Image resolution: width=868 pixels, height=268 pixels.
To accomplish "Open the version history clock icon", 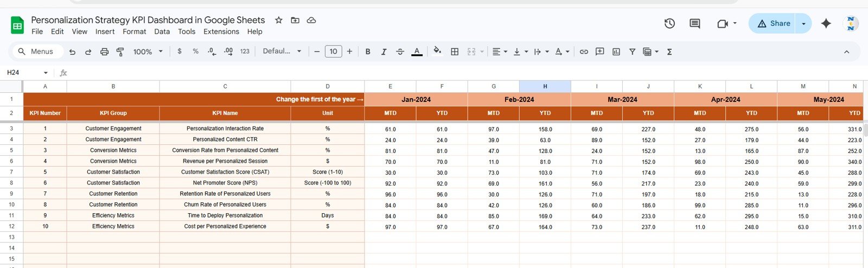I will 669,23.
